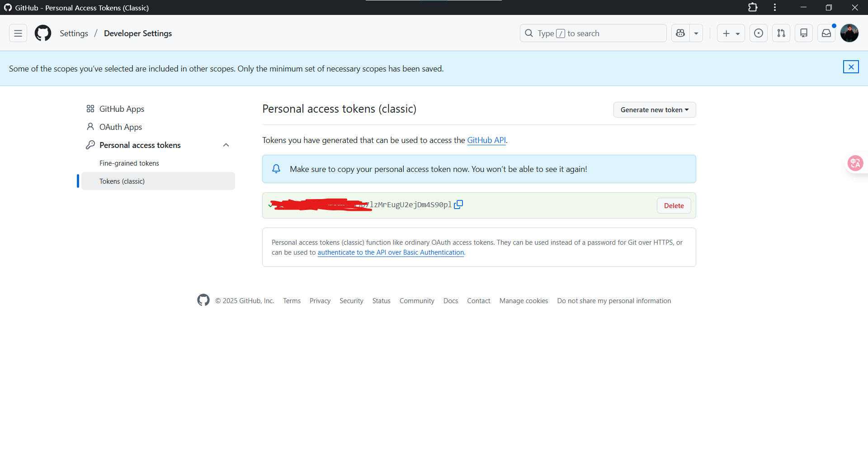
Task: Click the Personal access tokens (classic) heading
Action: coord(340,109)
